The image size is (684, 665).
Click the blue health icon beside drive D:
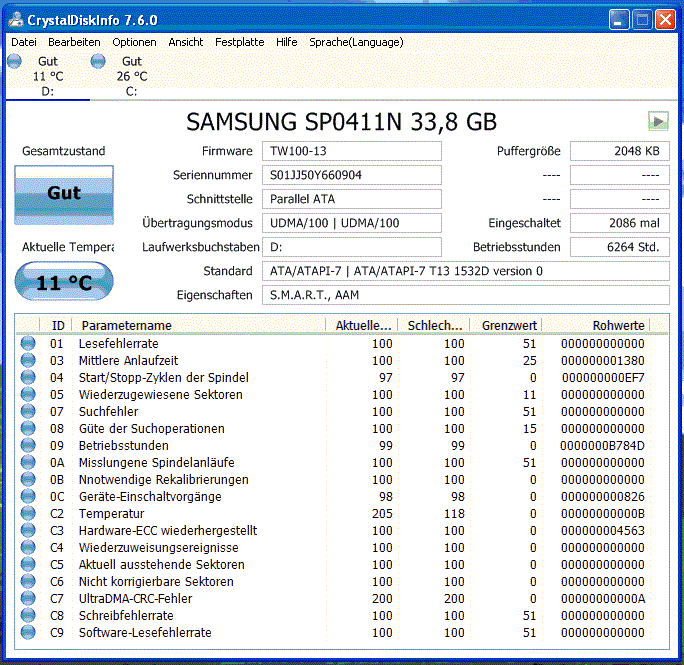(14, 61)
